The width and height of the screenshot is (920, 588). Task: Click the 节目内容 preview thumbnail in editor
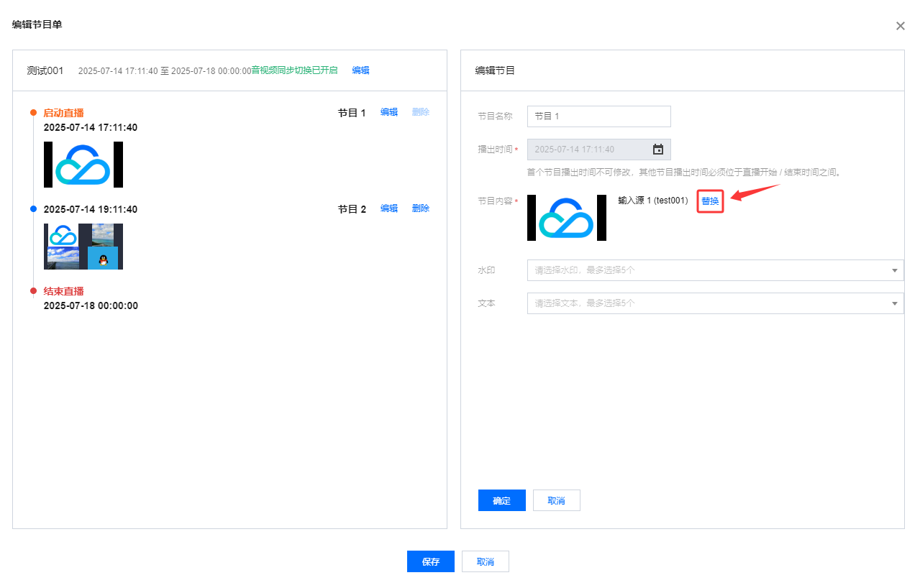567,217
